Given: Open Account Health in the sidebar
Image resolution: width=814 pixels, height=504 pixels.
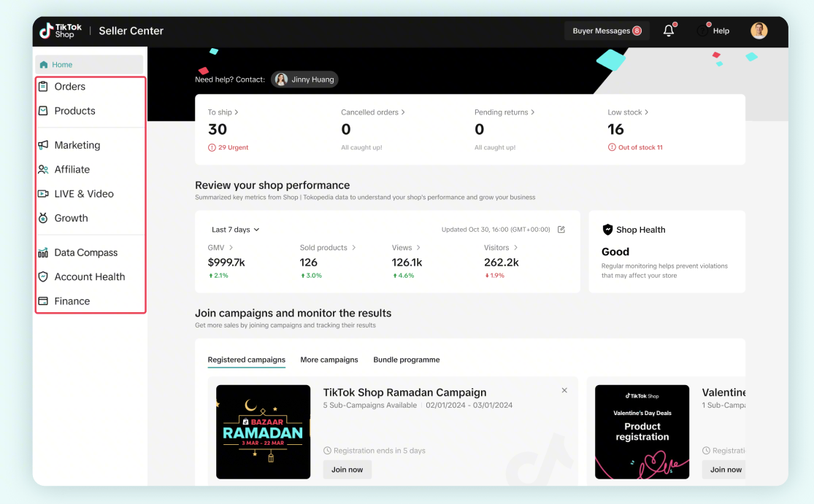Looking at the screenshot, I should [x=91, y=277].
